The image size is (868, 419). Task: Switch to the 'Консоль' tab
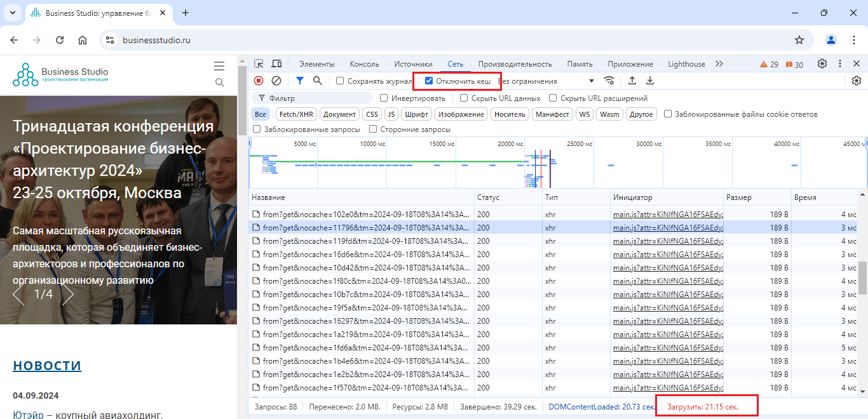(364, 64)
